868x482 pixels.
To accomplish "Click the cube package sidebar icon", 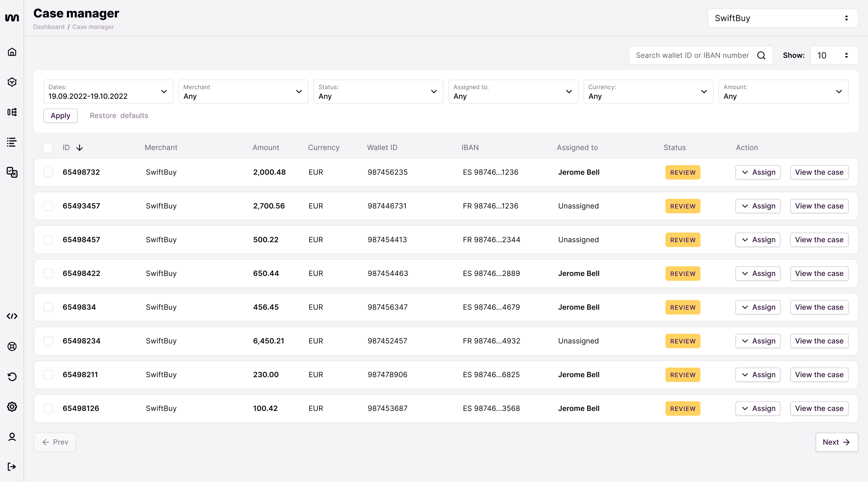I will [12, 82].
